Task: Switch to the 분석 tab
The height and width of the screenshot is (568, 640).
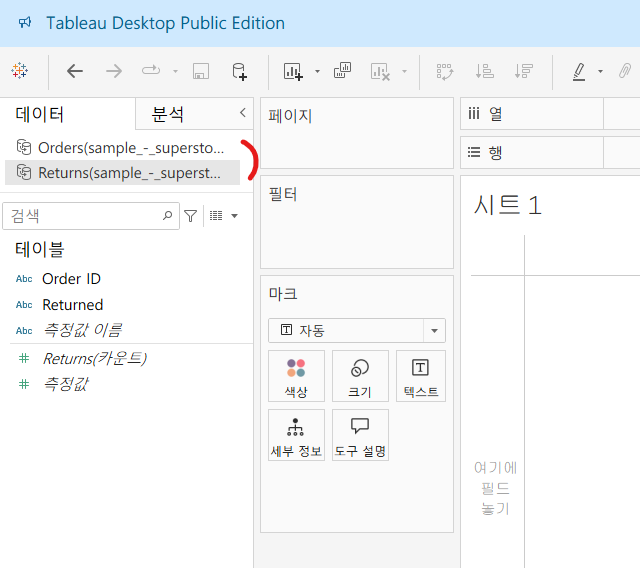Action: click(167, 114)
